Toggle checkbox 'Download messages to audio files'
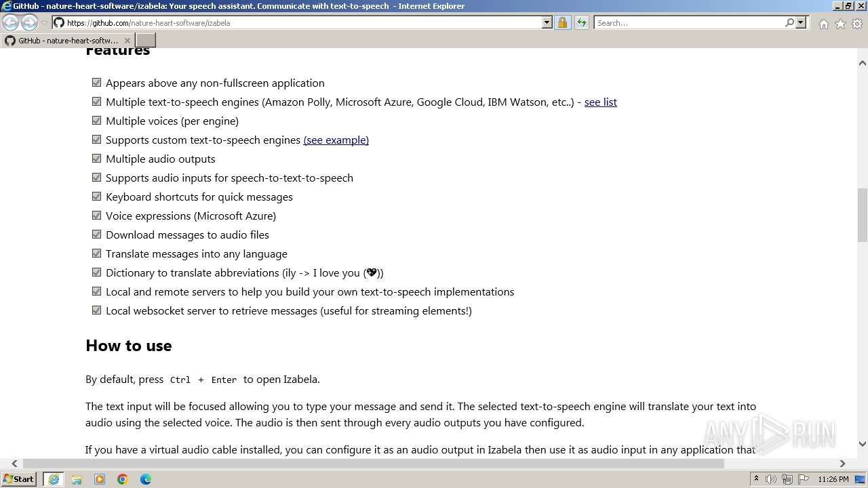 click(x=96, y=235)
